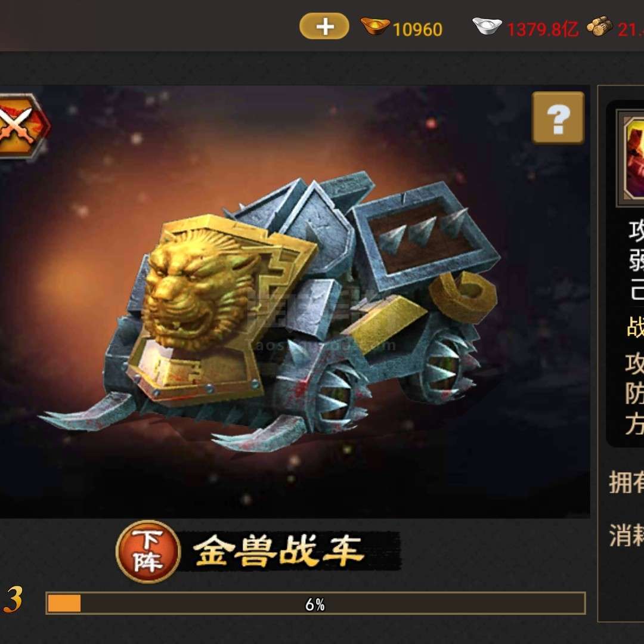Tap the gold amount 10960
The image size is (644, 644).
tap(417, 30)
